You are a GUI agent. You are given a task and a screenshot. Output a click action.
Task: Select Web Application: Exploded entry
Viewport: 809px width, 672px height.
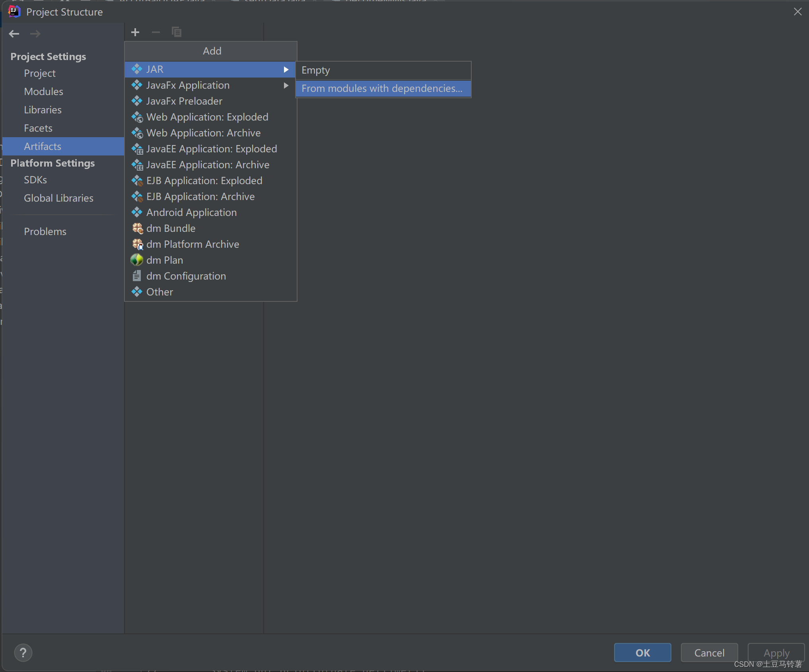pos(207,117)
